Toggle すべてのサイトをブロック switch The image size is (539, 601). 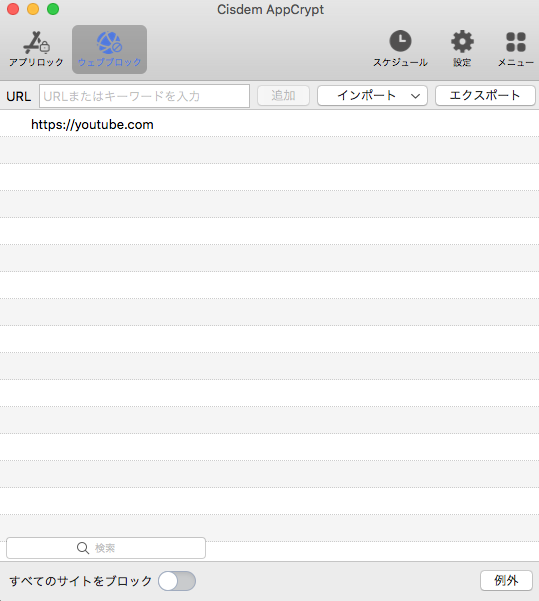177,581
